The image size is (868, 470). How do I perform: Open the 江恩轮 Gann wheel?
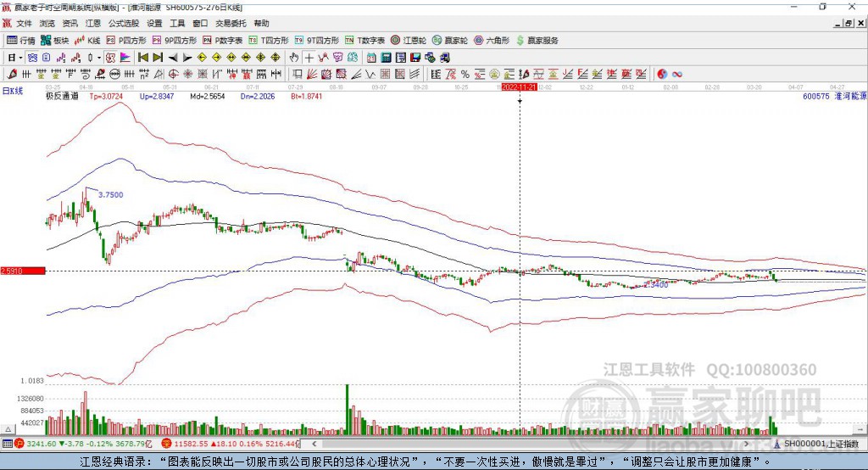point(409,41)
